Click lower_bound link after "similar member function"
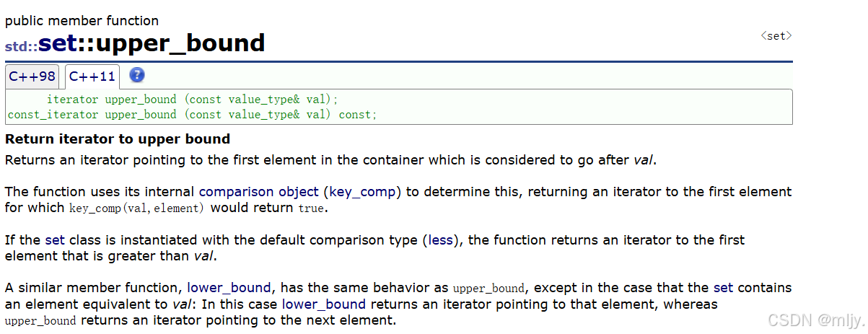This screenshot has height=334, width=868. (x=229, y=287)
